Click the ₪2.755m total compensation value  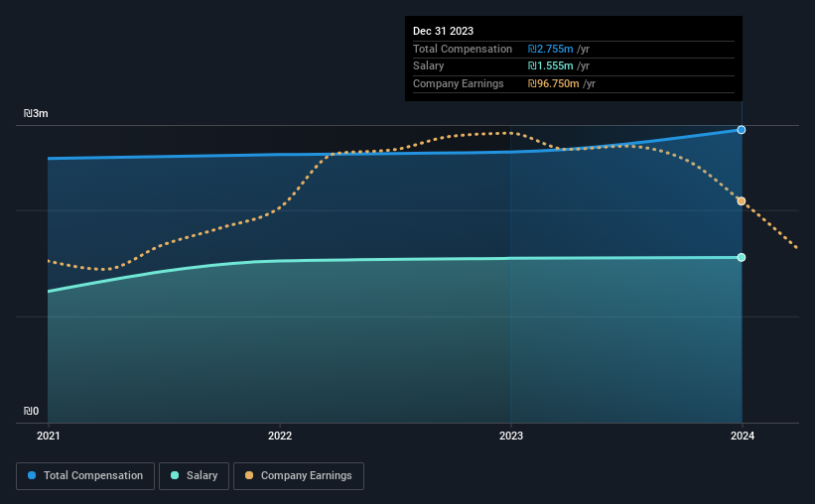click(x=550, y=49)
